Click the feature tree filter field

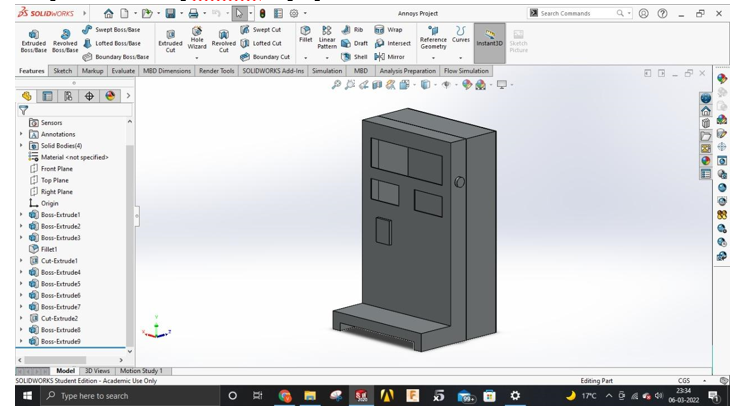point(75,111)
